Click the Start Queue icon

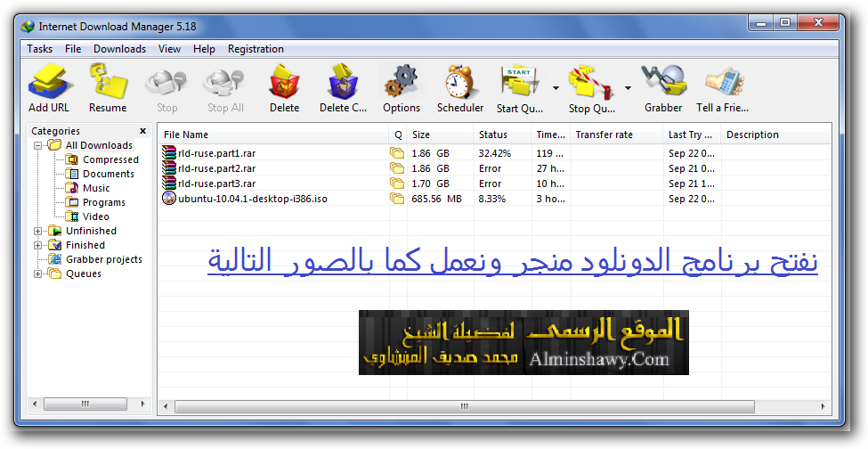(520, 83)
